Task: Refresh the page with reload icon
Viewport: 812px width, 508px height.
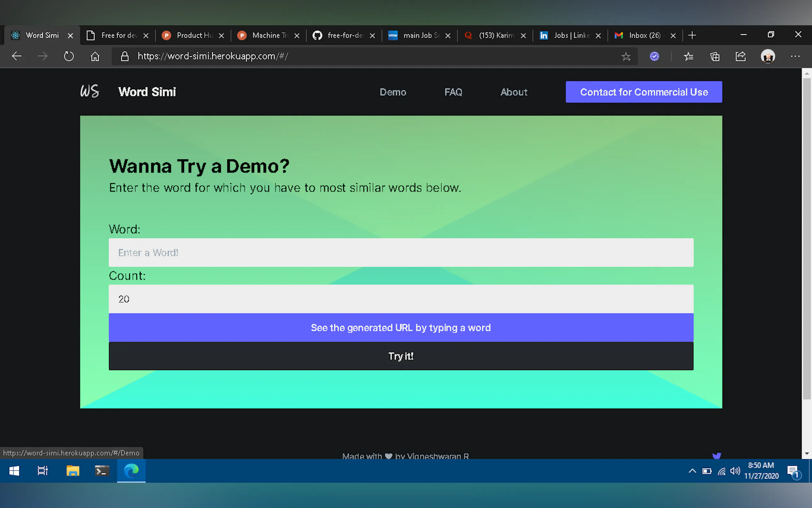Action: [x=69, y=56]
